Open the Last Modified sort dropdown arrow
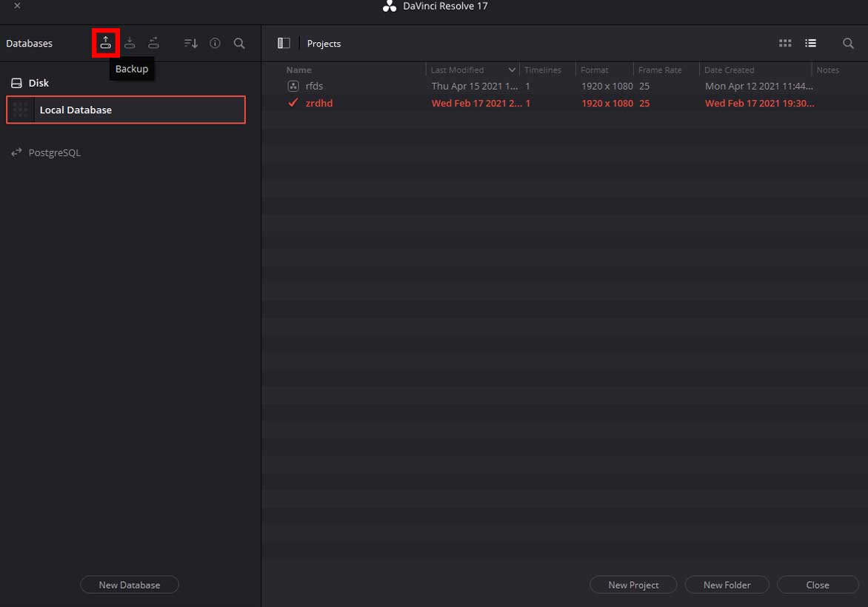This screenshot has height=607, width=868. [512, 70]
